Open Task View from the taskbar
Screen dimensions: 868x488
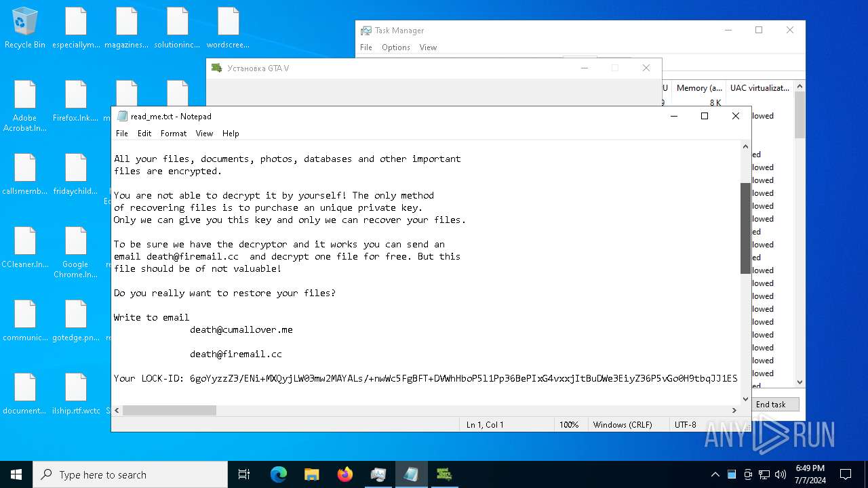pyautogui.click(x=244, y=474)
